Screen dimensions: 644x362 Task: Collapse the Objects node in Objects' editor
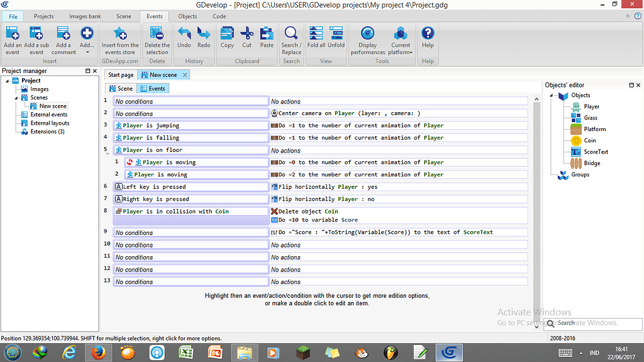click(x=551, y=96)
